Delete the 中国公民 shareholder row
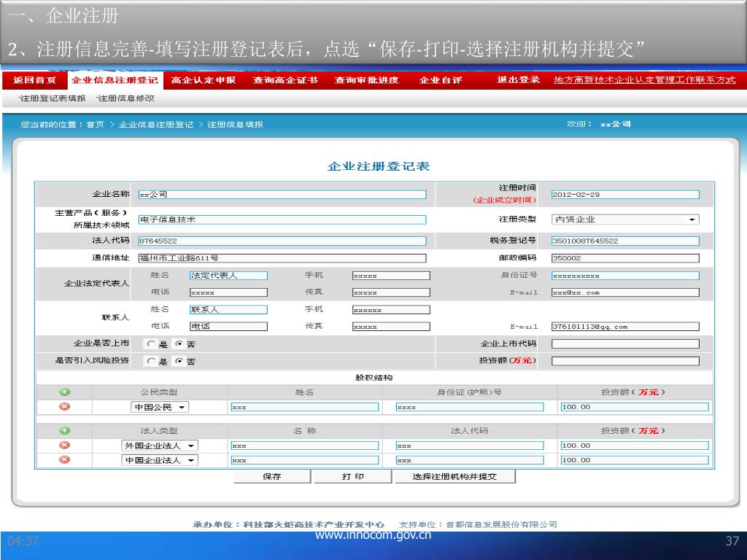This screenshot has height=560, width=747. point(64,407)
